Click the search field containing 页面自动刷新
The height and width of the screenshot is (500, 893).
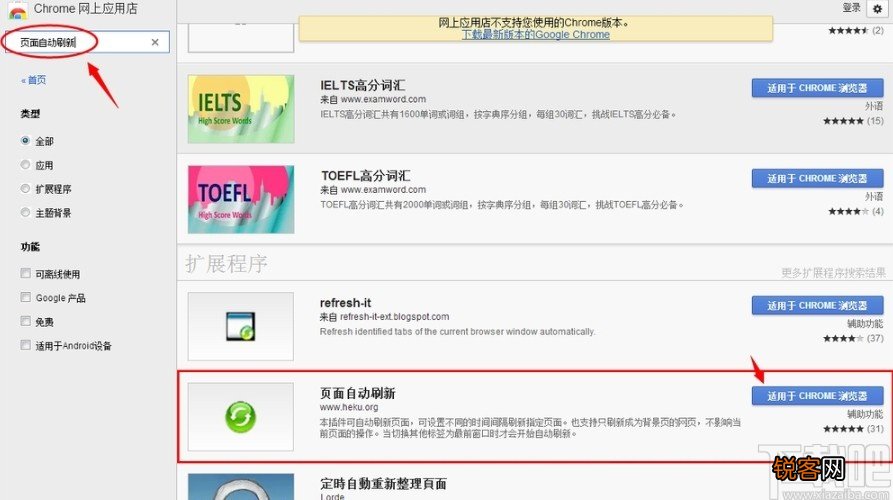87,42
